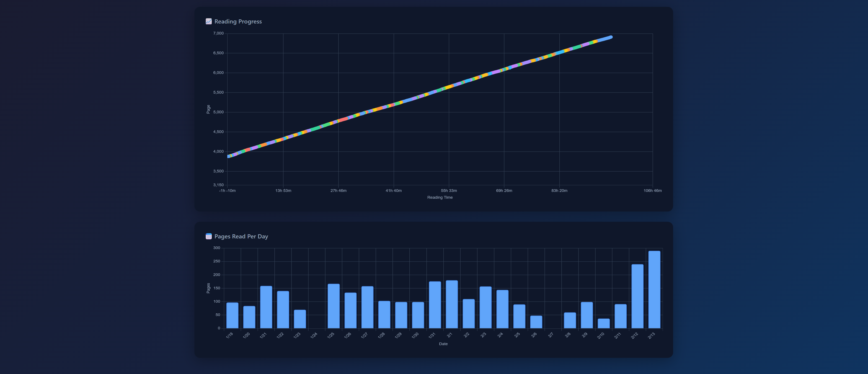
Task: Click the 1/19 bar in bar chart
Action: click(232, 316)
